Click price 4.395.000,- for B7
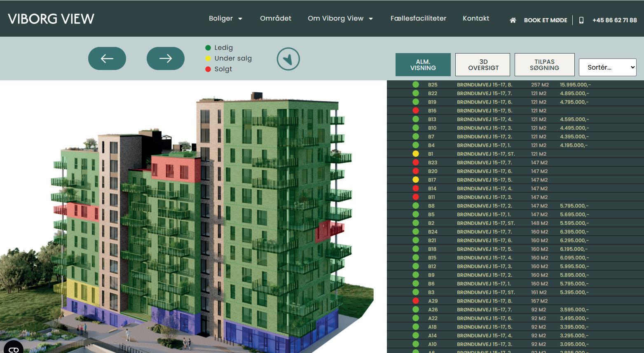The height and width of the screenshot is (353, 644). tap(574, 136)
